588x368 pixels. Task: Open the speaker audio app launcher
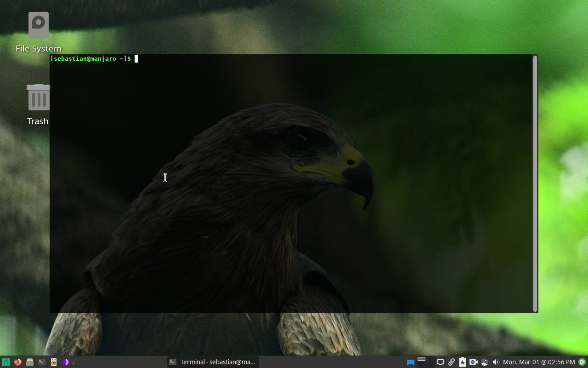click(54, 362)
